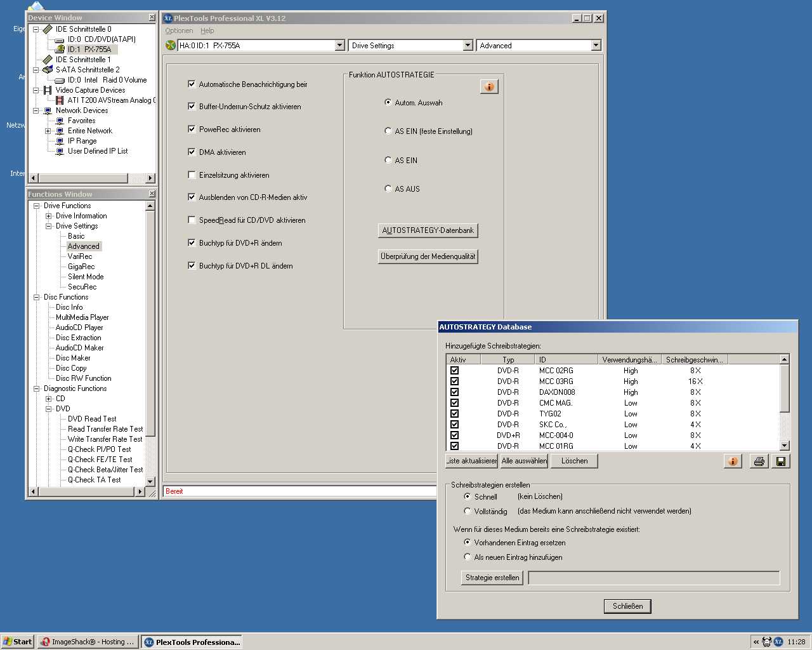The width and height of the screenshot is (812, 650).
Task: Open the Start menu
Action: click(17, 642)
